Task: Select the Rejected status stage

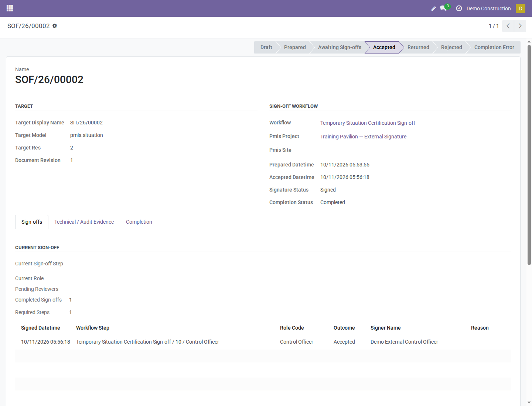Action: [451, 47]
